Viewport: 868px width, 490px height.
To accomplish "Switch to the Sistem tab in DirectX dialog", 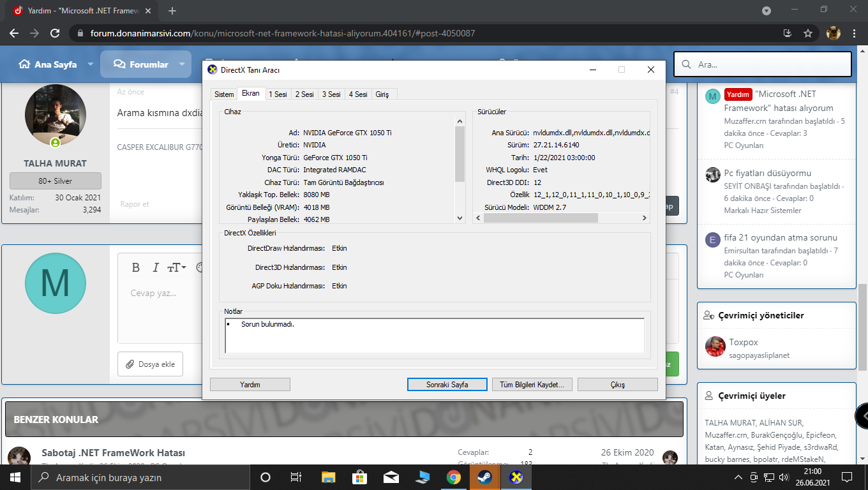I will (224, 94).
